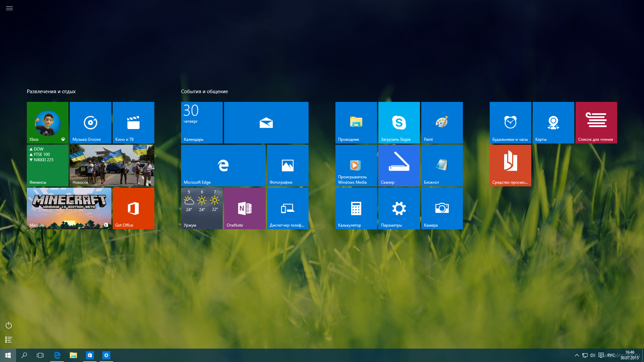This screenshot has height=362, width=644.
Task: Open Start menu all apps list
Action: (x=8, y=340)
